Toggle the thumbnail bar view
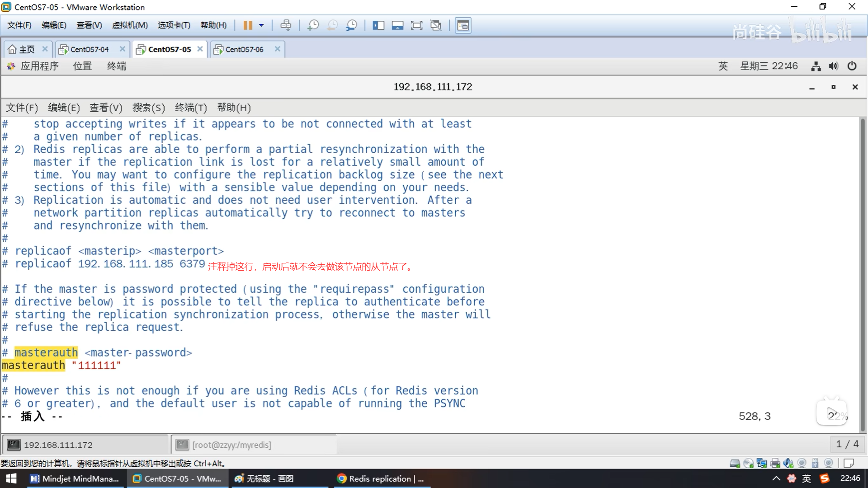Image resolution: width=868 pixels, height=488 pixels. coord(397,25)
